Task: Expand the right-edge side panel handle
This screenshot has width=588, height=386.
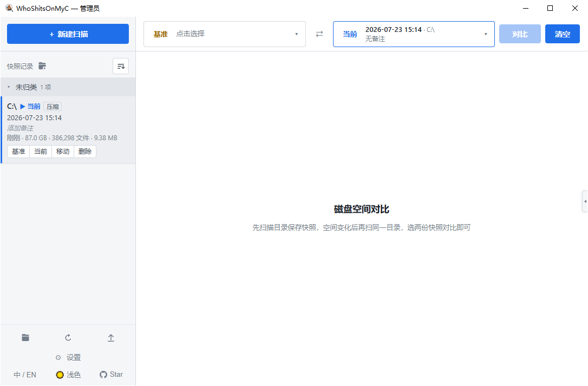Action: tap(585, 201)
